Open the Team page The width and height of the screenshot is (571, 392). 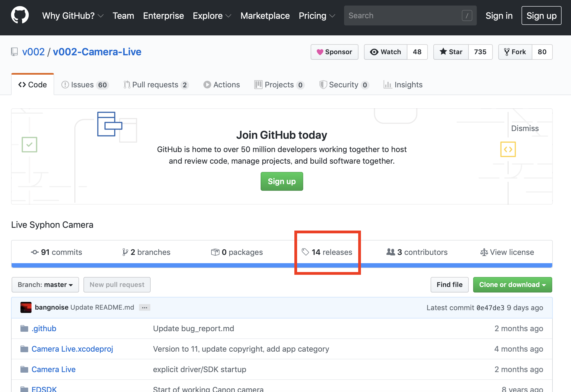123,16
